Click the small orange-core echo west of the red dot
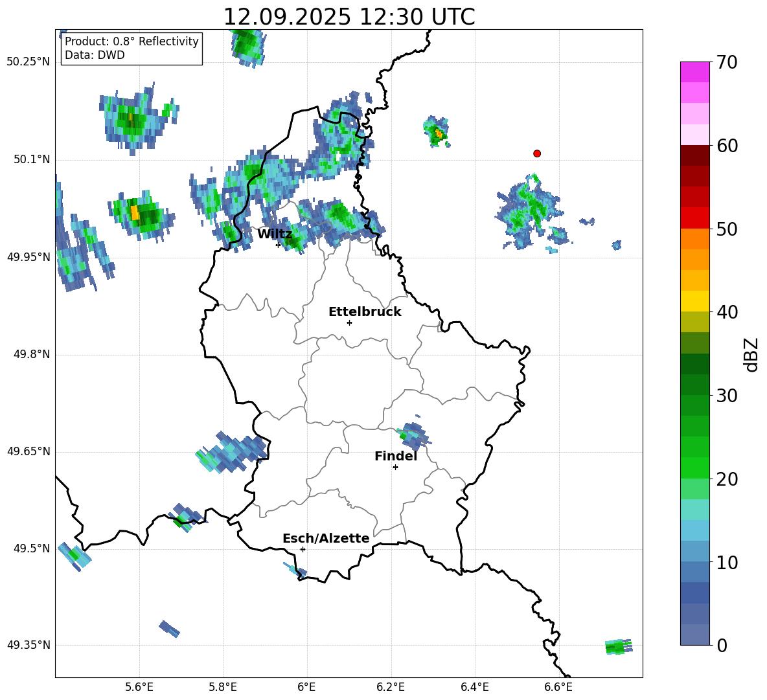767x700 pixels. pyautogui.click(x=437, y=133)
